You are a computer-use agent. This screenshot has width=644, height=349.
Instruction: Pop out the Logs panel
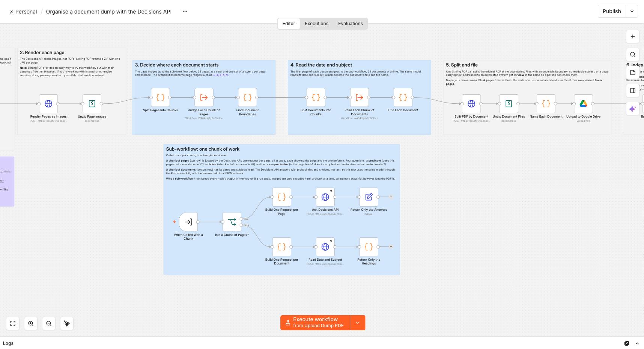pyautogui.click(x=627, y=343)
